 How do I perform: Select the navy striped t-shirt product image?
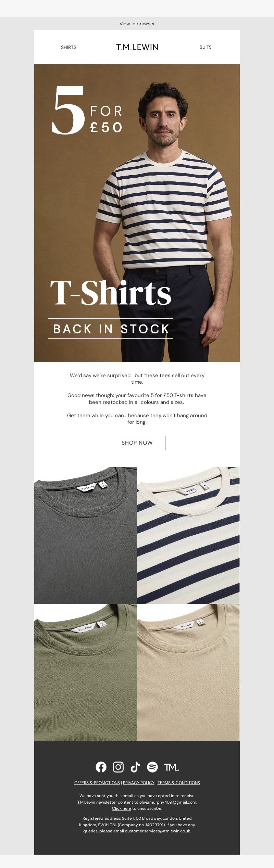[x=188, y=535]
